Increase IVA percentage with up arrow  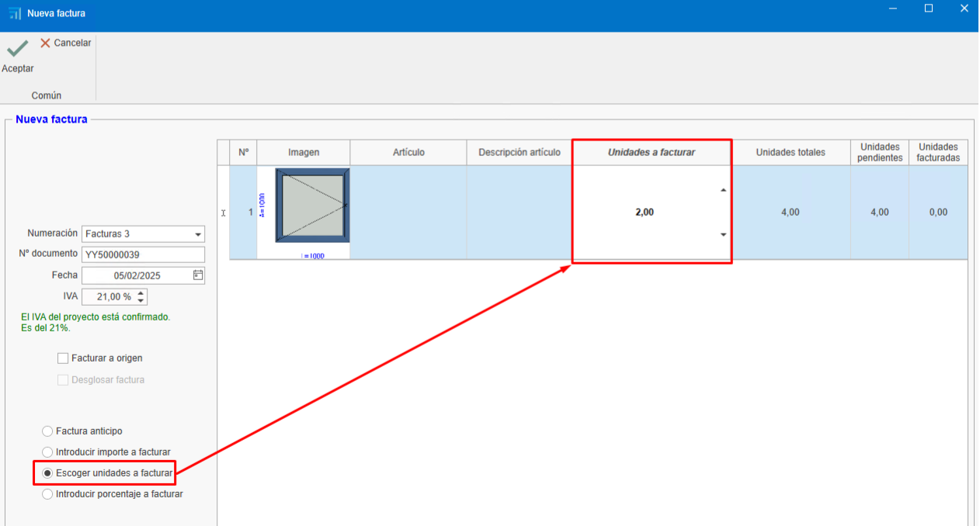coord(141,293)
